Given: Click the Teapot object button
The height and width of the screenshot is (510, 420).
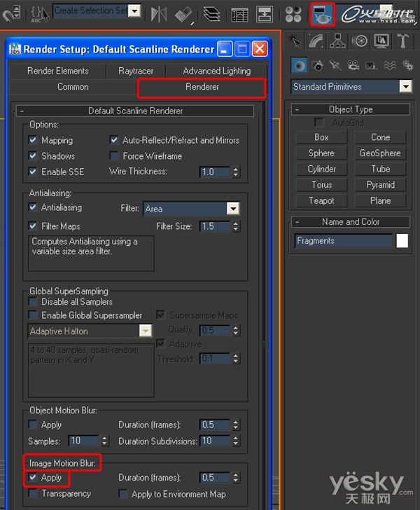Looking at the screenshot, I should click(x=321, y=200).
